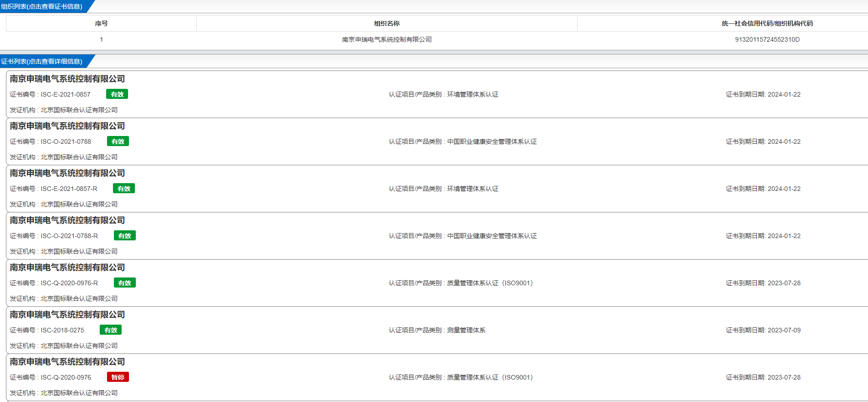Click the 组织名称 column header
Screen dimensions: 868x402
coord(387,23)
